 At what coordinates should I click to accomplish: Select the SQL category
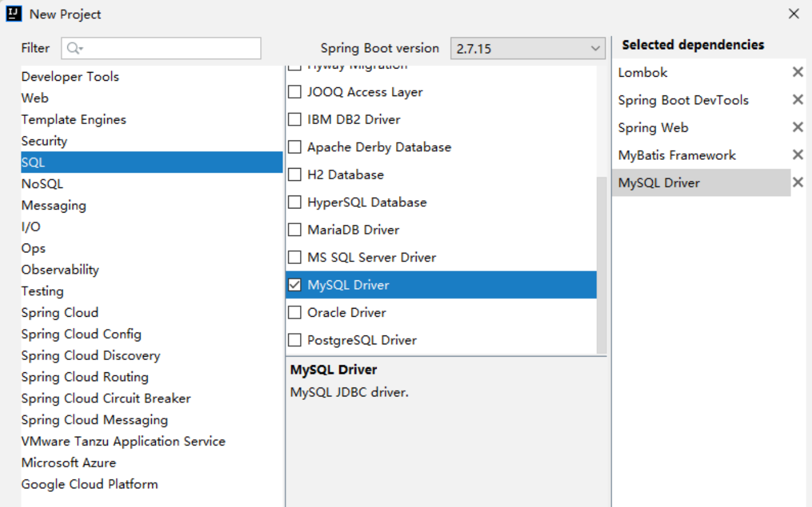[x=152, y=162]
